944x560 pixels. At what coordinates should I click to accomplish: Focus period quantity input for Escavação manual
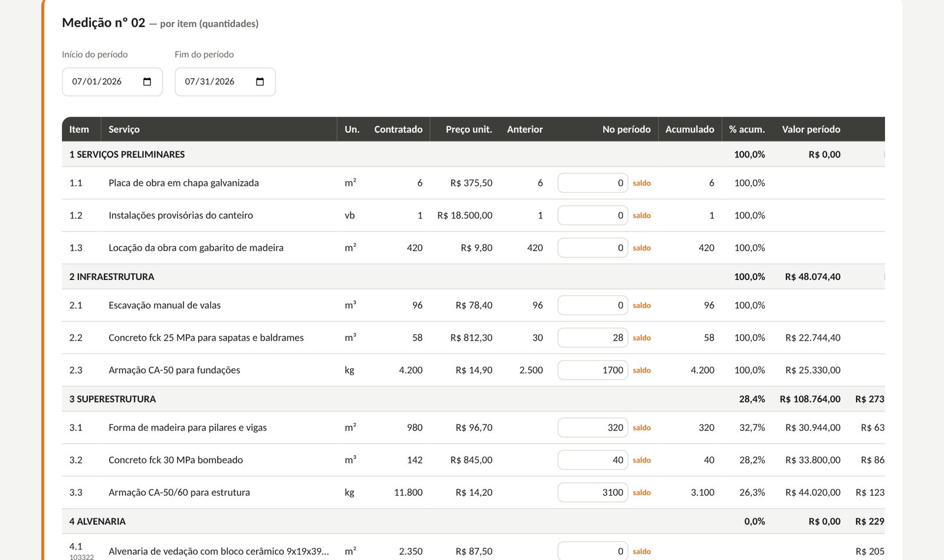pyautogui.click(x=592, y=305)
